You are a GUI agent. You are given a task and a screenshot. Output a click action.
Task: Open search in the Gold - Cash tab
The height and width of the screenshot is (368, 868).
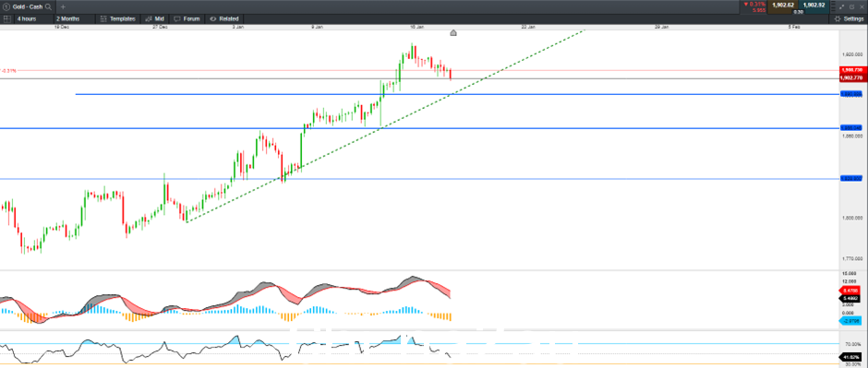(48, 6)
